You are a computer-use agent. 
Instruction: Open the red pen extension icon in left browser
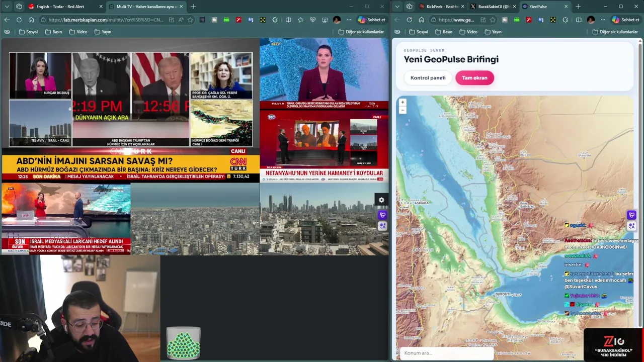click(238, 20)
